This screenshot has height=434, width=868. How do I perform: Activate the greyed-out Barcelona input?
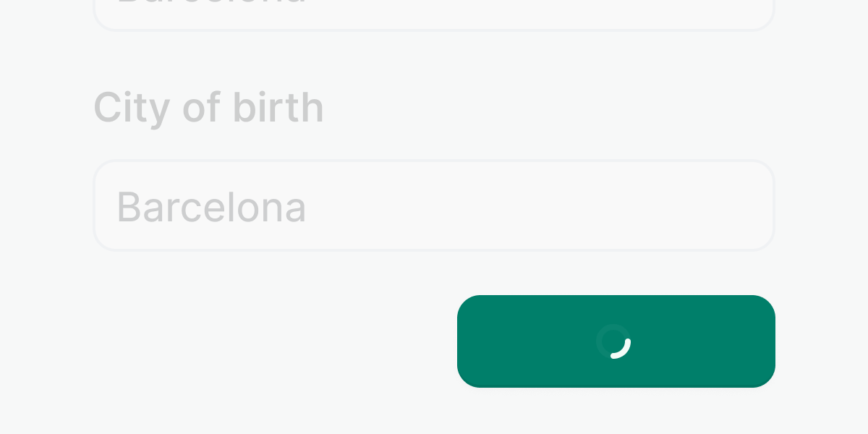tap(434, 206)
